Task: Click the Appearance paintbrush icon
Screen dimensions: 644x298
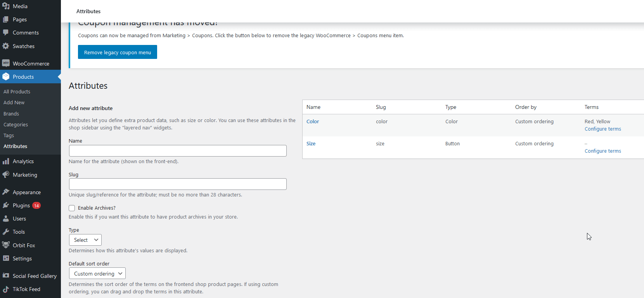Action: 6,192
